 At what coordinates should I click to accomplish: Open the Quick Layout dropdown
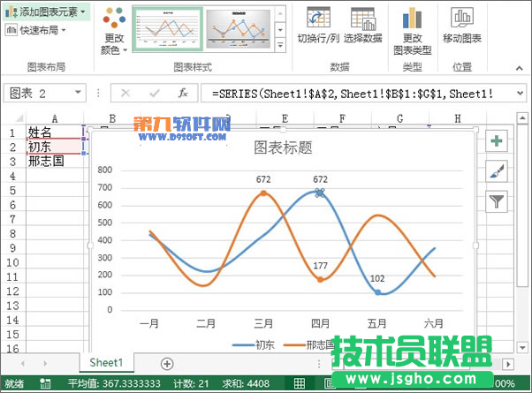coord(35,30)
